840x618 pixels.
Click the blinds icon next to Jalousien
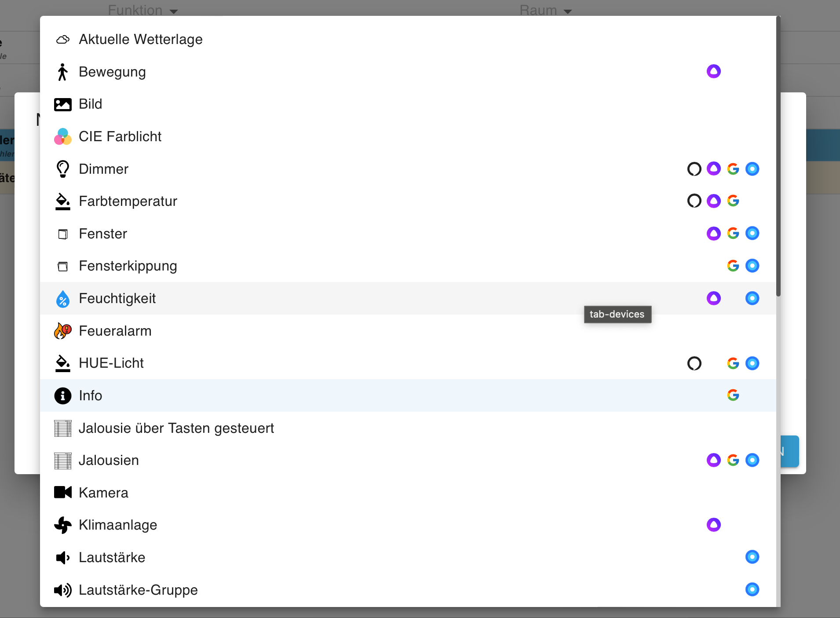pos(63,461)
